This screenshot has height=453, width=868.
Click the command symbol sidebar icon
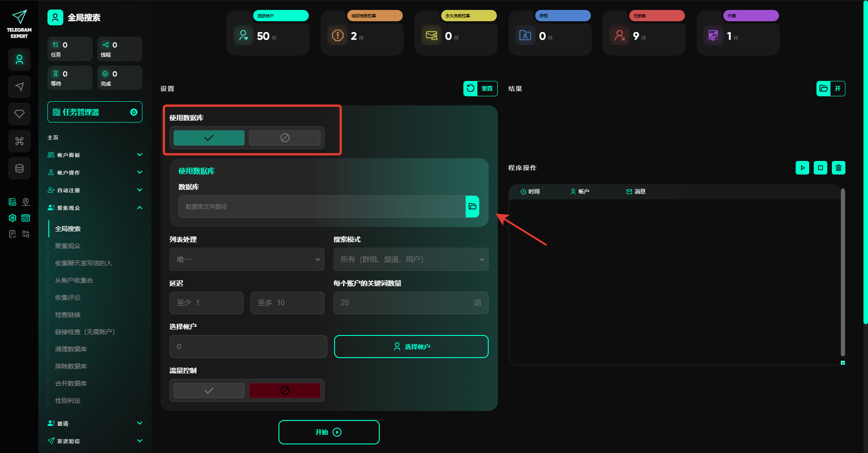19,141
